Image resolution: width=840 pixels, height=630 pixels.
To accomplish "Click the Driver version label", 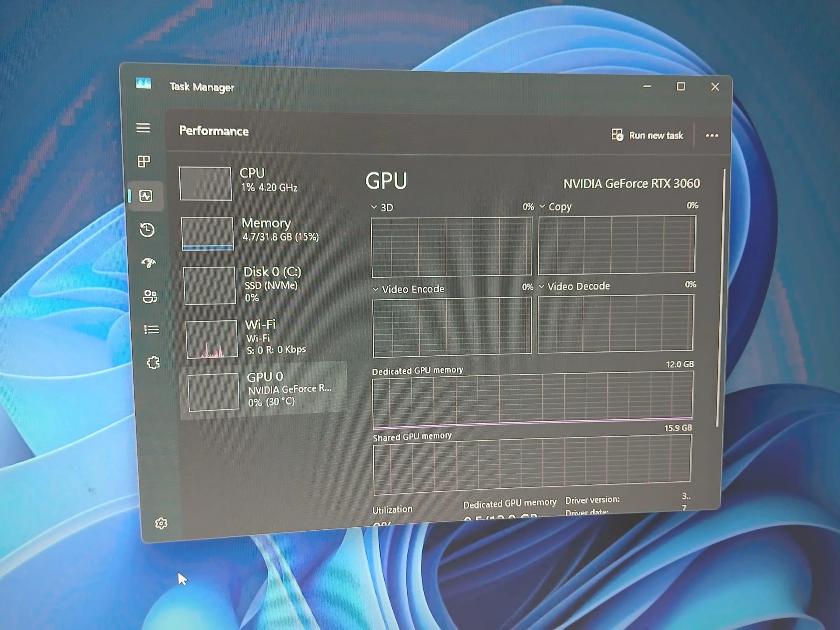I will (x=592, y=500).
